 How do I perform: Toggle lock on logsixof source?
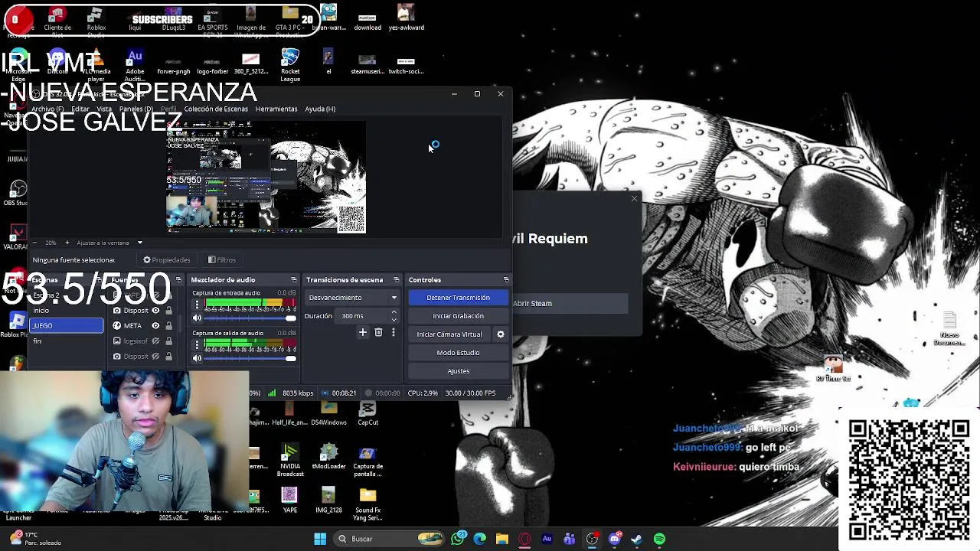point(168,341)
